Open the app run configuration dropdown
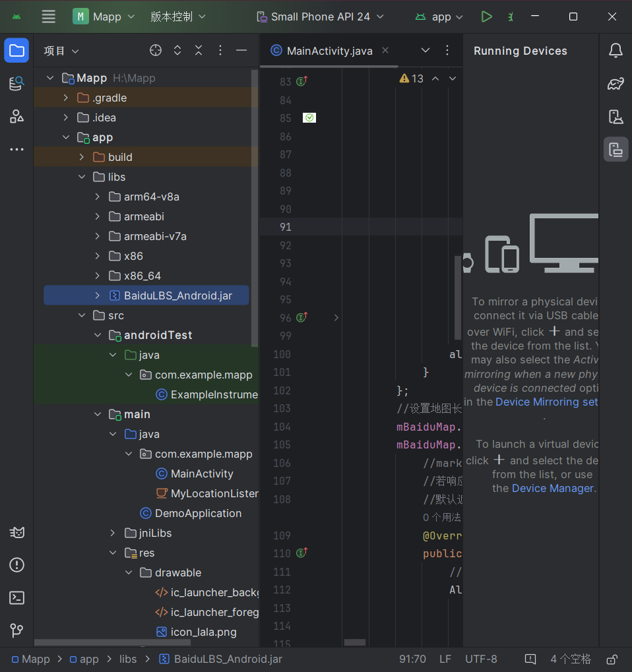 (439, 16)
